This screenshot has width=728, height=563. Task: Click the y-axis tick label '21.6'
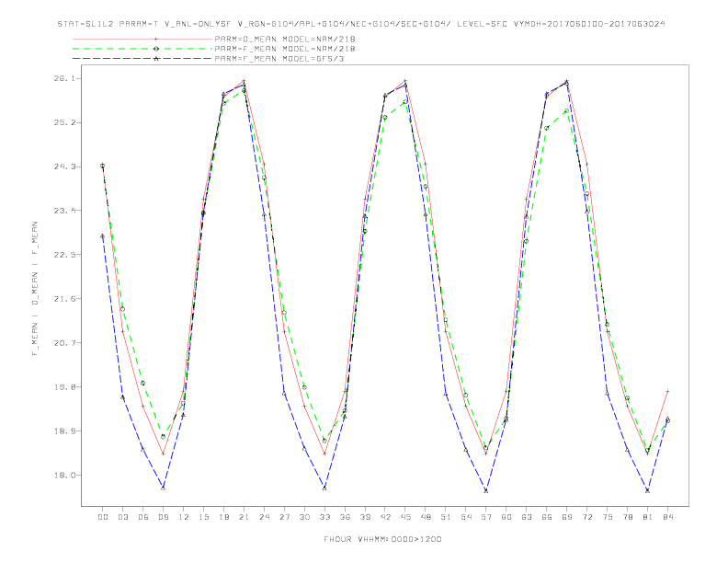[x=63, y=299]
